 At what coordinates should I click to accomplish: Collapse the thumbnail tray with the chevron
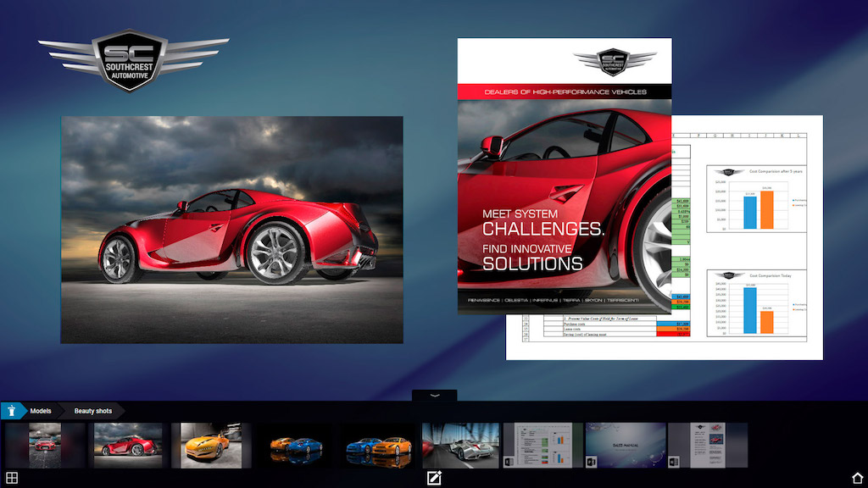434,396
